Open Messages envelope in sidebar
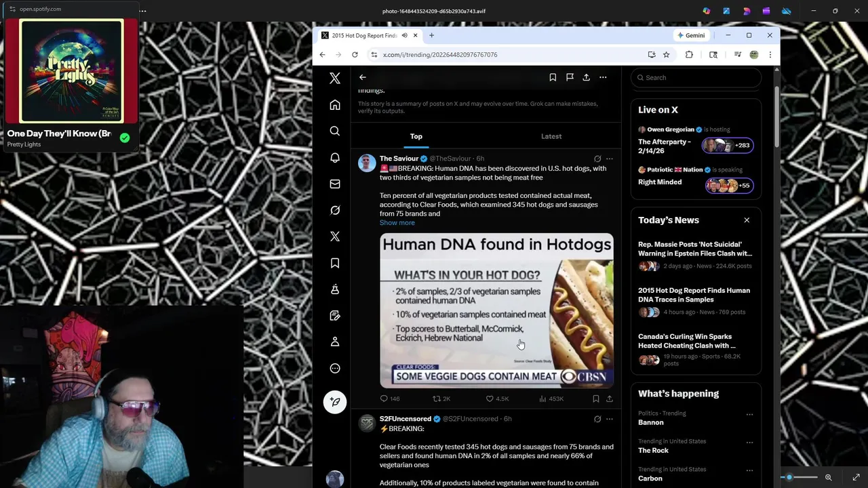868x488 pixels. [335, 184]
